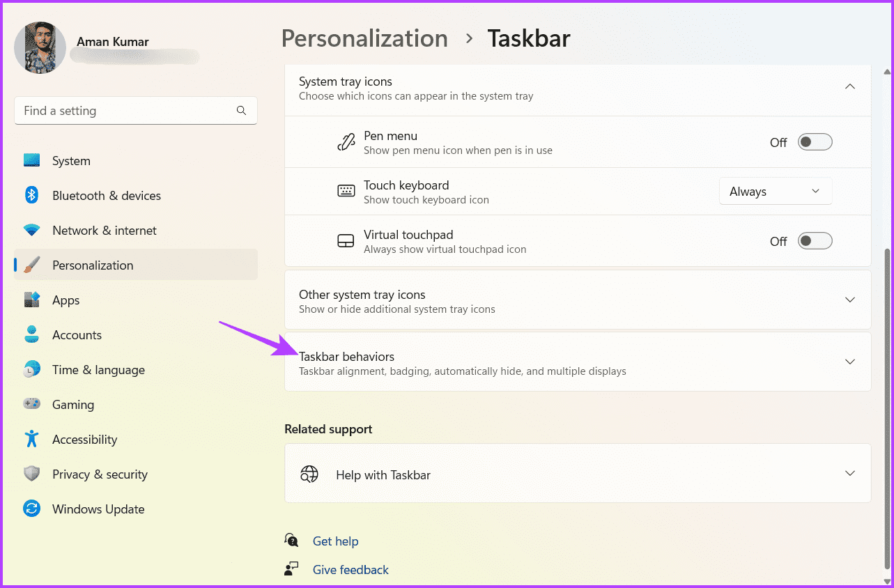Click Aman Kumar profile picture

[x=40, y=47]
